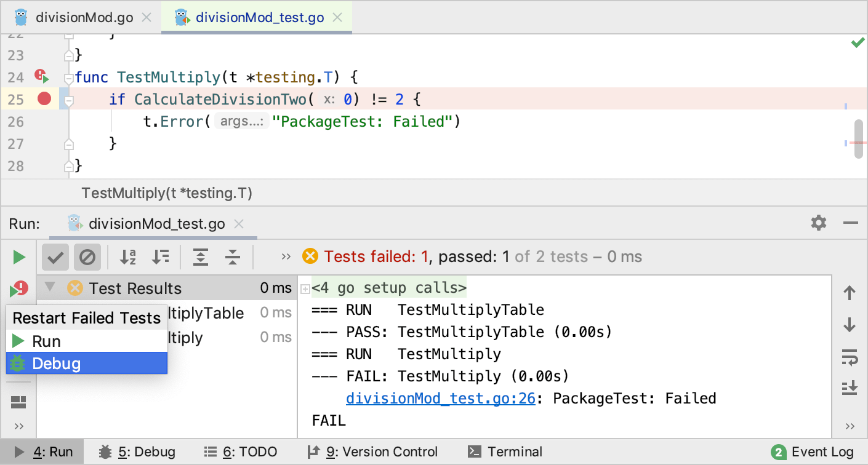Click the rerun failed tests icon

19,288
